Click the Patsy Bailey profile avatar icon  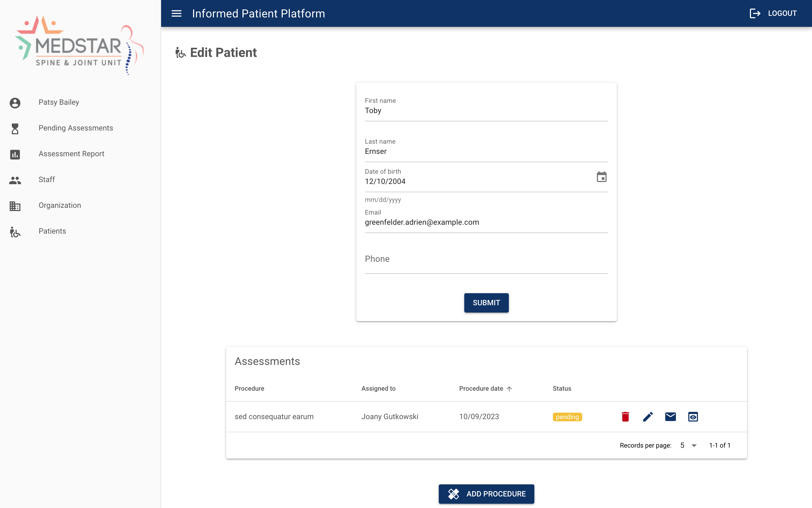point(15,103)
